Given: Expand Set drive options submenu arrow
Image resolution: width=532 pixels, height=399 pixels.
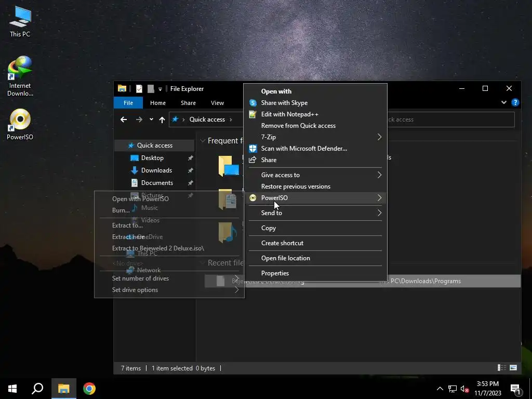Looking at the screenshot, I should click(236, 290).
